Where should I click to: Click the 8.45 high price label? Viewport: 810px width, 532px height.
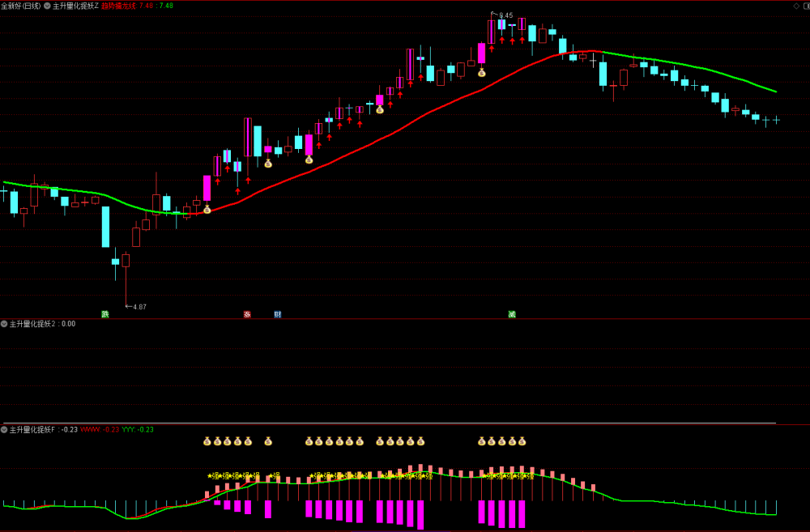click(x=505, y=15)
